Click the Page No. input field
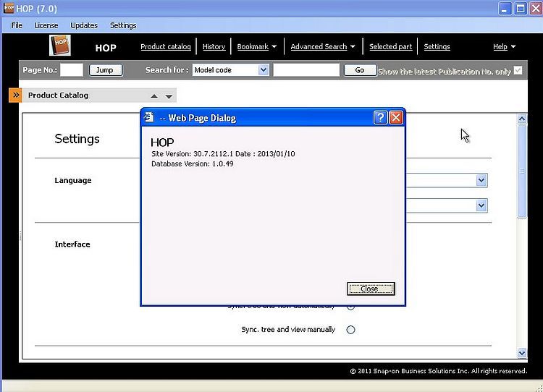 [72, 70]
